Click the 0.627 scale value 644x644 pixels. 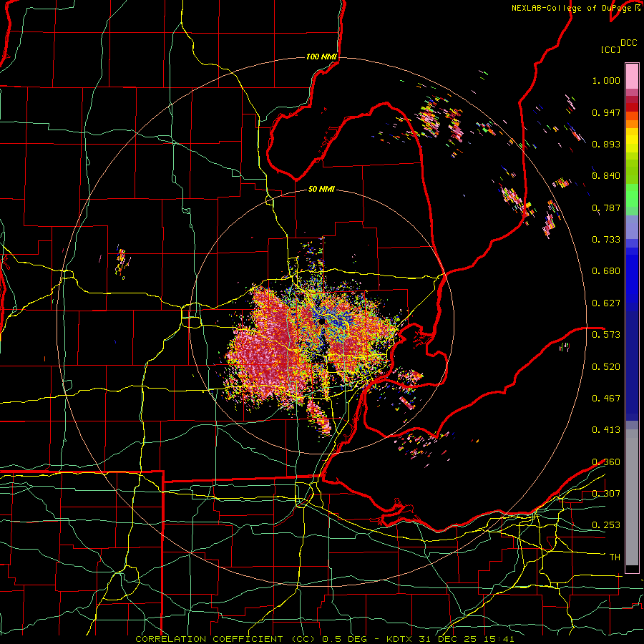pyautogui.click(x=606, y=303)
